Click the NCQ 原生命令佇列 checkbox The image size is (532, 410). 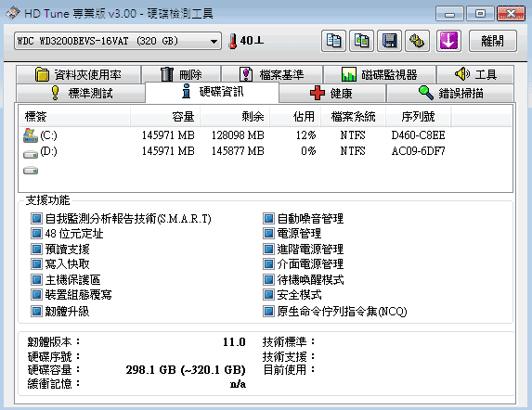tap(268, 311)
